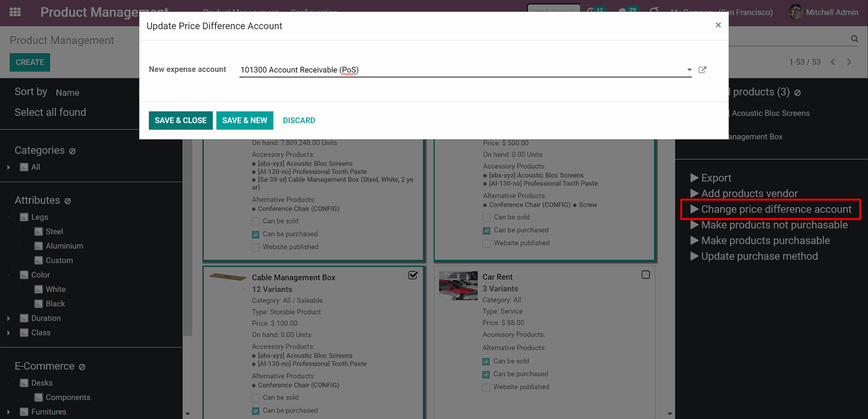
Task: Click the Product Management app title
Action: pyautogui.click(x=105, y=12)
